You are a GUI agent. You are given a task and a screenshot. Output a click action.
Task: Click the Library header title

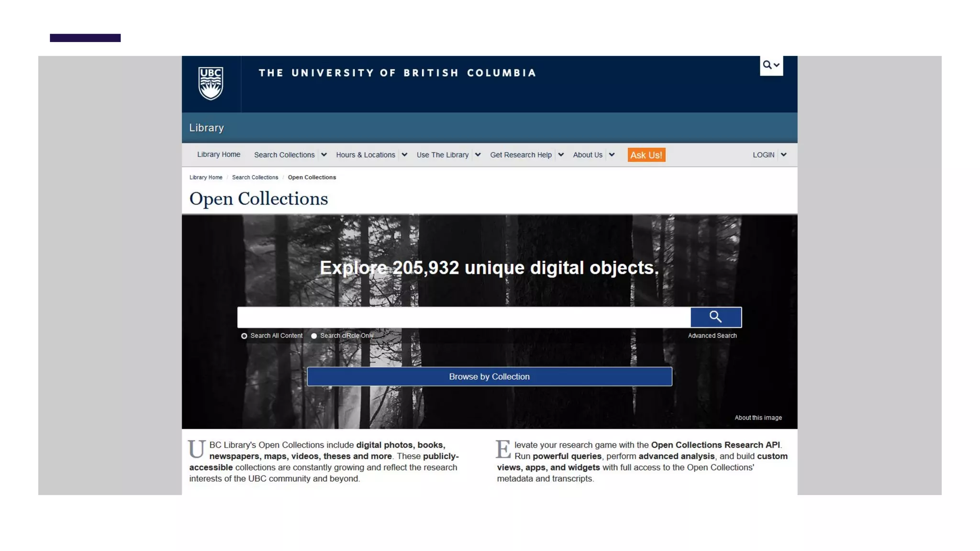pos(206,128)
